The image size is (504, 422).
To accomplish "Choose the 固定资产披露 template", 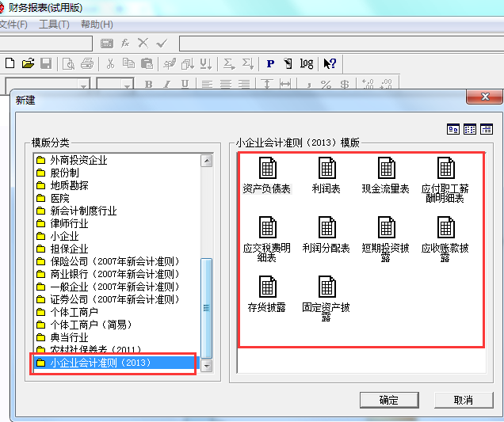I will pos(326,287).
